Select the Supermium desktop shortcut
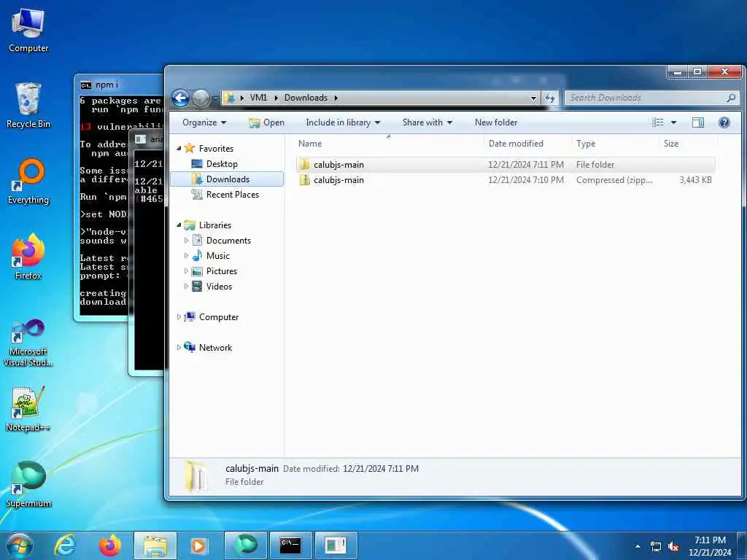Image resolution: width=747 pixels, height=560 pixels. [28, 485]
